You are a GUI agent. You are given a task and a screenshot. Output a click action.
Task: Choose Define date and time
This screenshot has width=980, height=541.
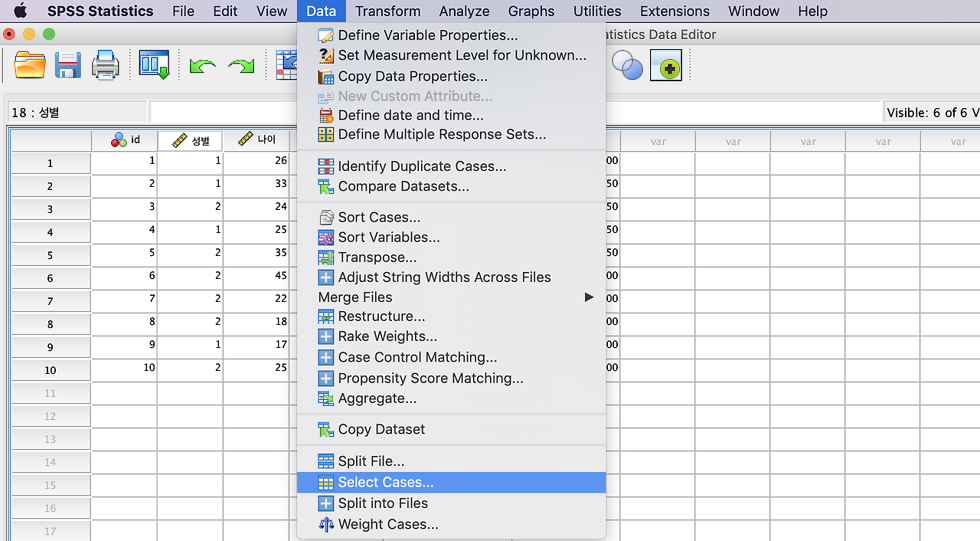[x=452, y=115]
